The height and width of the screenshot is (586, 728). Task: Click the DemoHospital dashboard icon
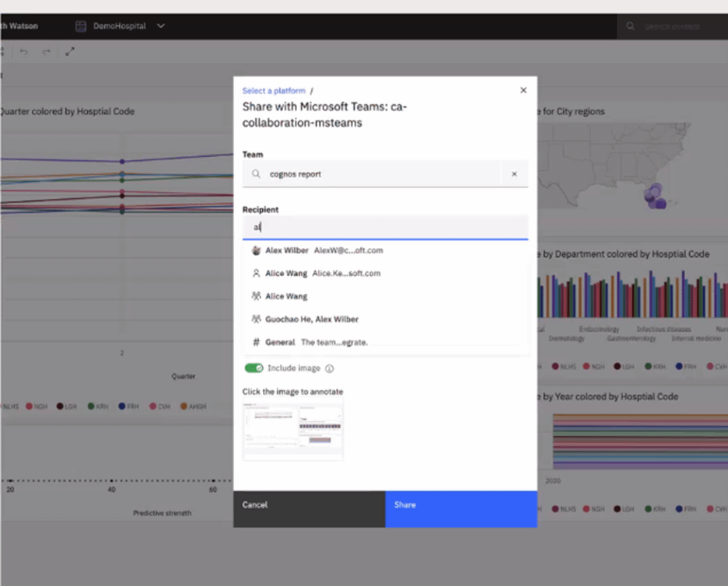[81, 26]
